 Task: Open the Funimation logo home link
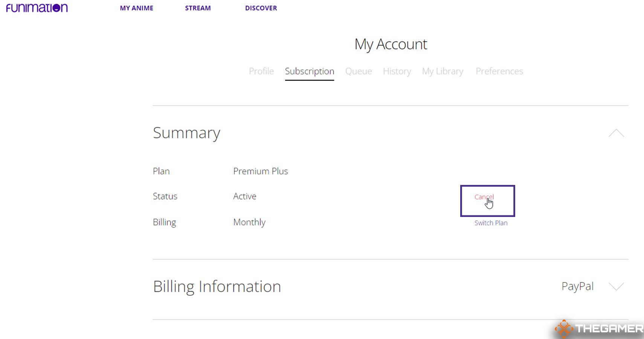coord(37,8)
